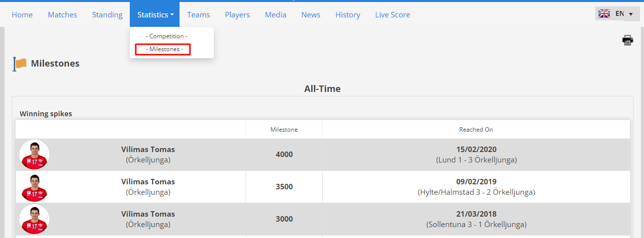Open the History page
This screenshot has height=238, width=644.
(x=348, y=14)
